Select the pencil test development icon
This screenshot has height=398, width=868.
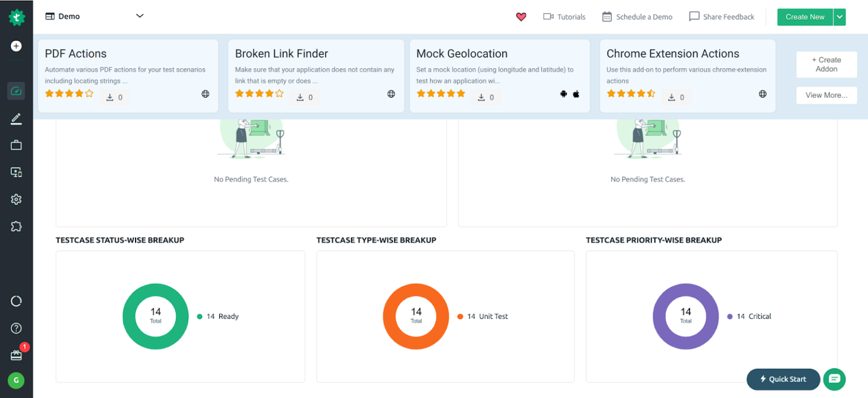16,119
